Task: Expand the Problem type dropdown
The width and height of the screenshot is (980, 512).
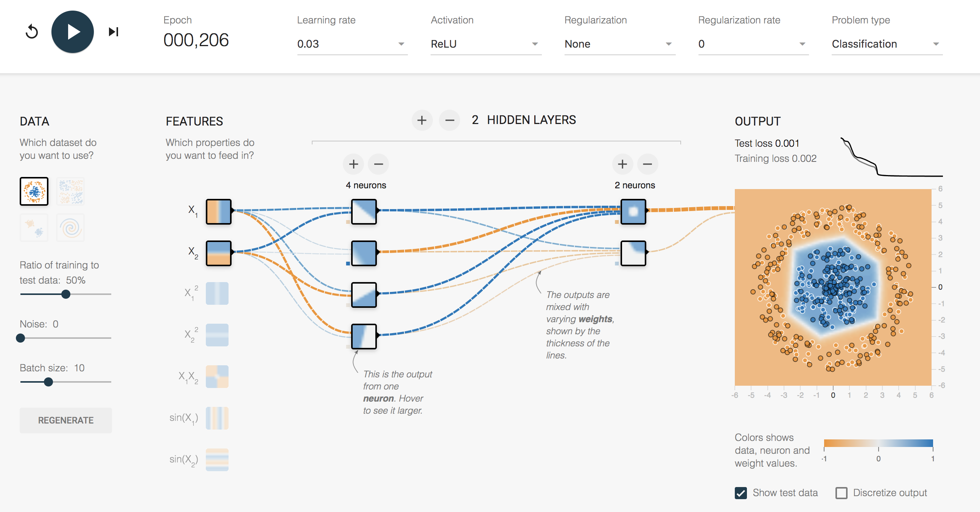Action: point(887,44)
